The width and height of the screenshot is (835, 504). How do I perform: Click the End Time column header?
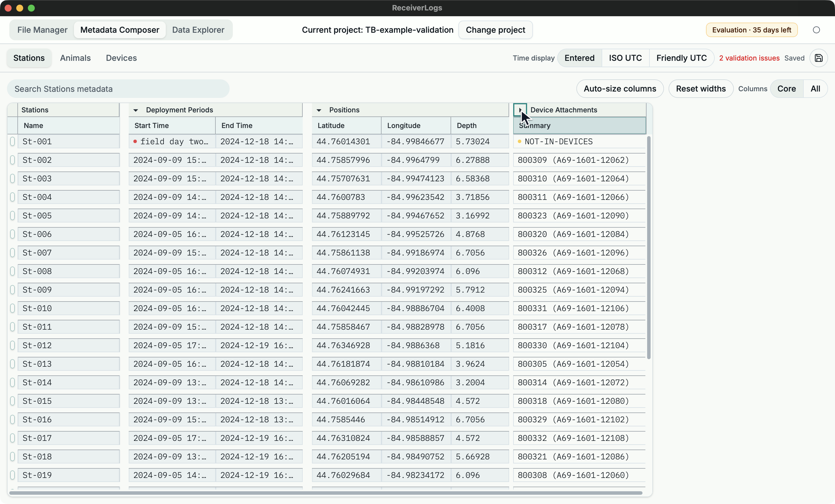259,126
